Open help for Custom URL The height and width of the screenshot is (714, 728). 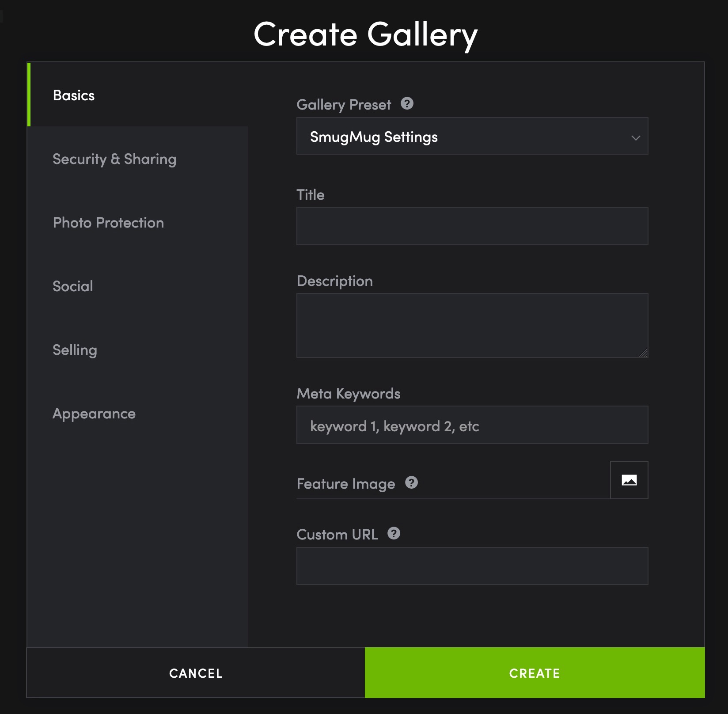(394, 533)
